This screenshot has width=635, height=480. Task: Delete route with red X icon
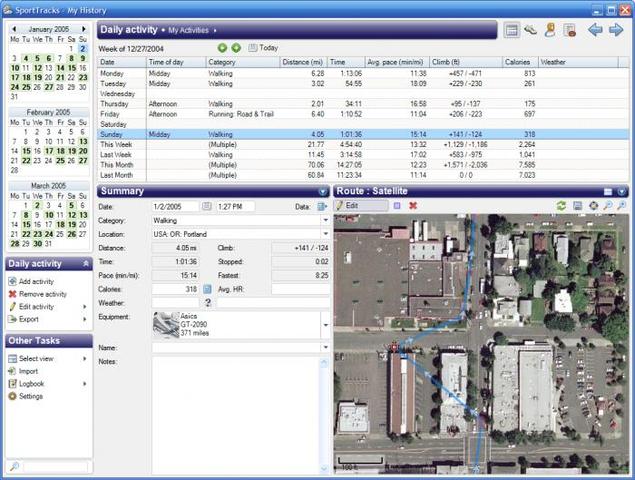point(413,206)
